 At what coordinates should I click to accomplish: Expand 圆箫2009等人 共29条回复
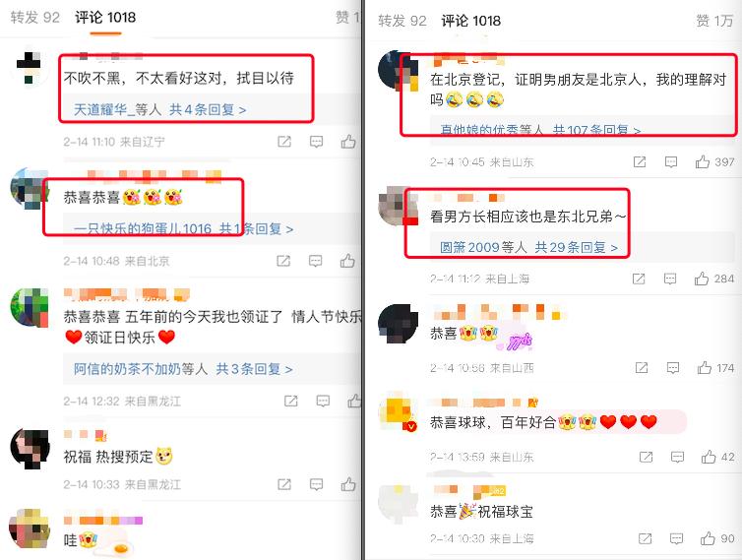coord(528,247)
